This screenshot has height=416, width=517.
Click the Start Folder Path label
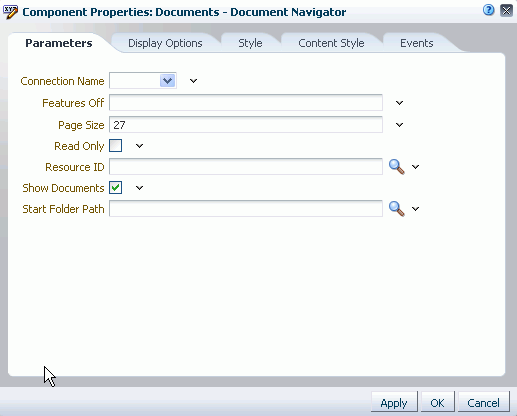pyautogui.click(x=63, y=209)
